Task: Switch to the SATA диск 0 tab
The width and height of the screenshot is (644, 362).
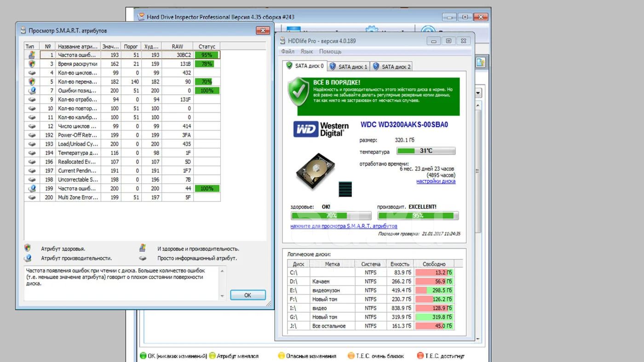Action: pos(305,66)
